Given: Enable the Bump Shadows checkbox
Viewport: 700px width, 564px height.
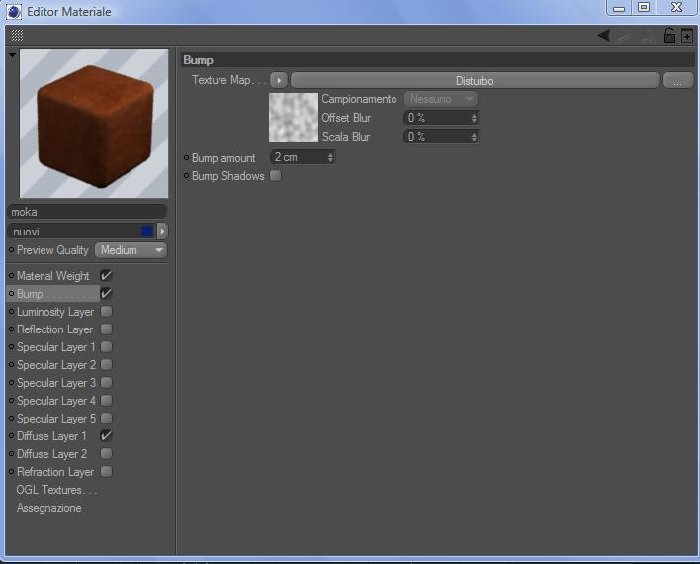Looking at the screenshot, I should point(275,175).
